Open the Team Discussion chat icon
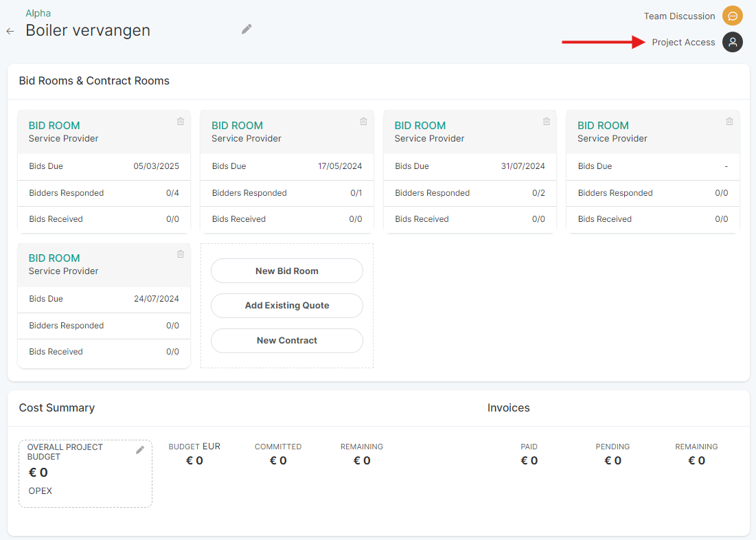Viewport: 756px width, 540px height. (x=732, y=16)
